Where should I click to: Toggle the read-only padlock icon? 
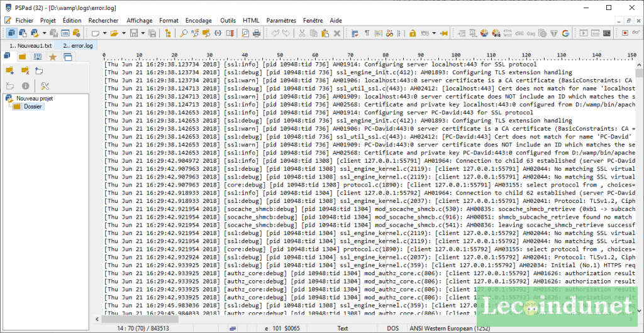(x=413, y=33)
